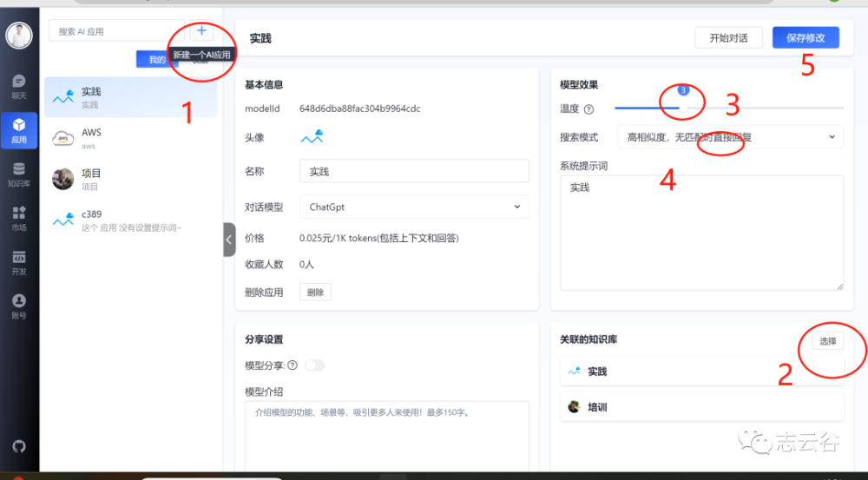Screen dimensions: 868x480
Task: Toggle the 模型分享 switch
Action: click(314, 365)
